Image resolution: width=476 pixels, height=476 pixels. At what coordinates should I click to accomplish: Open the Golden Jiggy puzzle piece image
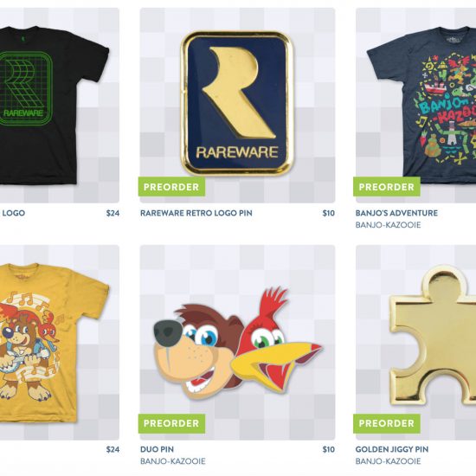click(x=416, y=343)
